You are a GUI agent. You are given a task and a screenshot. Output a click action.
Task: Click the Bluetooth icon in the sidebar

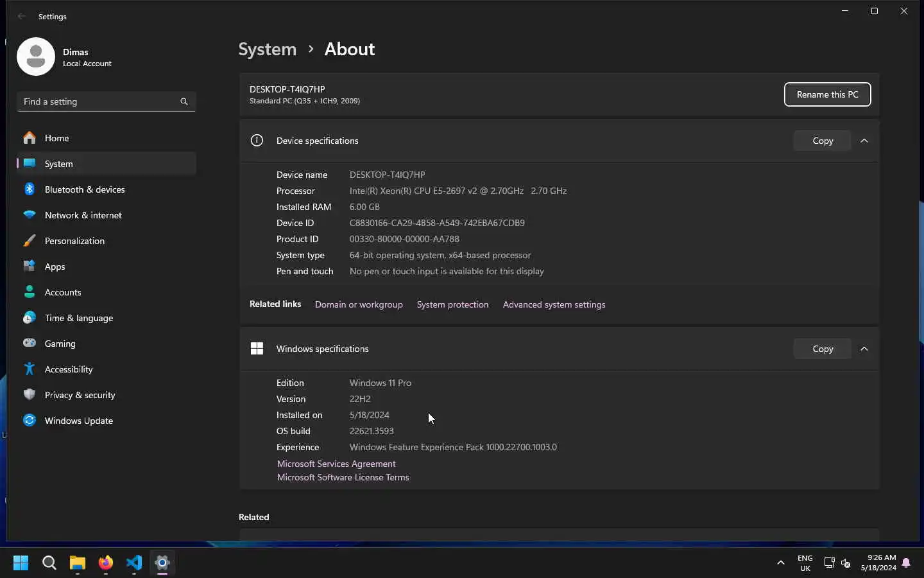pos(30,189)
